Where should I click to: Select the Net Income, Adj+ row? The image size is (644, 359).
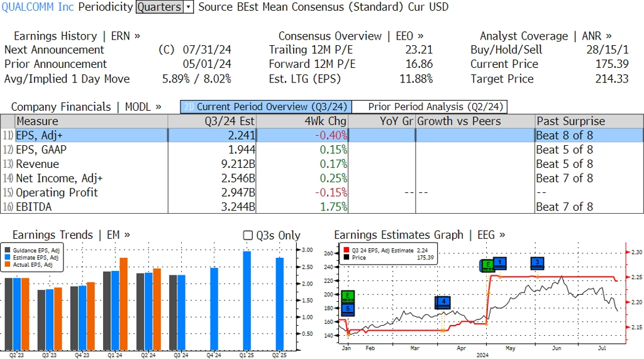click(x=321, y=179)
